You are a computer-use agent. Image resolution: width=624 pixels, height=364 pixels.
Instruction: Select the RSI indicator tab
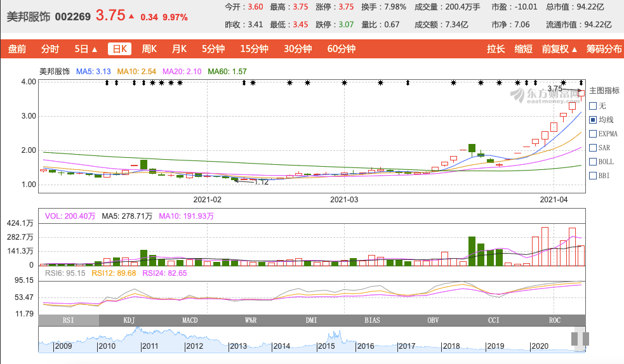(x=69, y=320)
